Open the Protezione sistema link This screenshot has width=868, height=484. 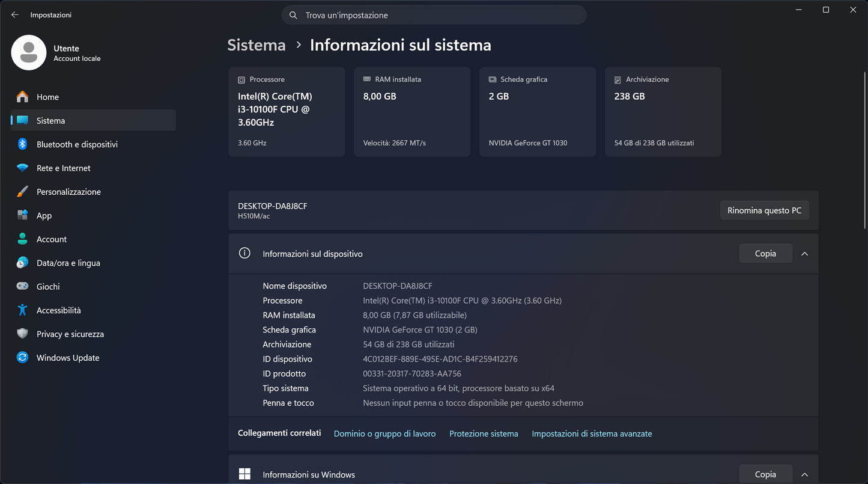pyautogui.click(x=484, y=433)
